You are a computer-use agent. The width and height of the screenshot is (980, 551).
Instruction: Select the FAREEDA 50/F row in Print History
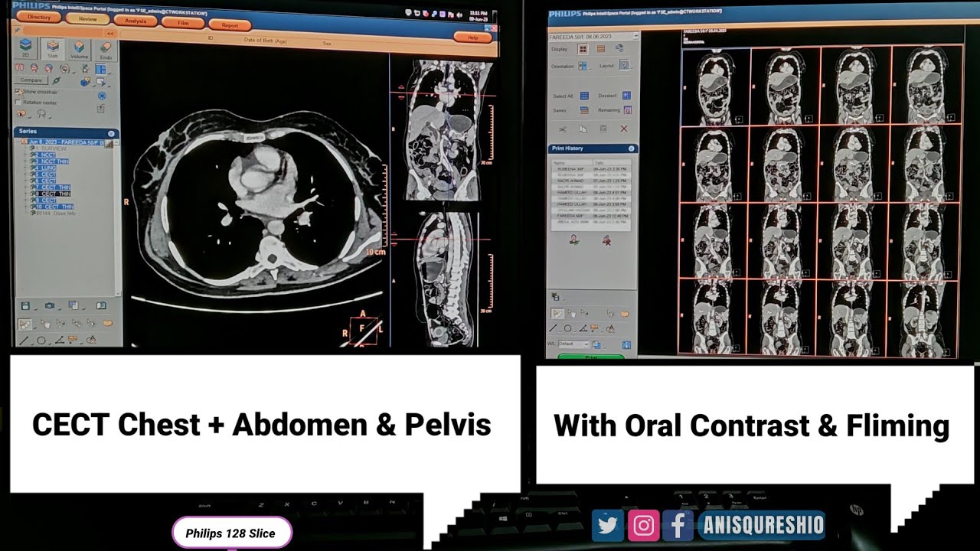tap(590, 217)
